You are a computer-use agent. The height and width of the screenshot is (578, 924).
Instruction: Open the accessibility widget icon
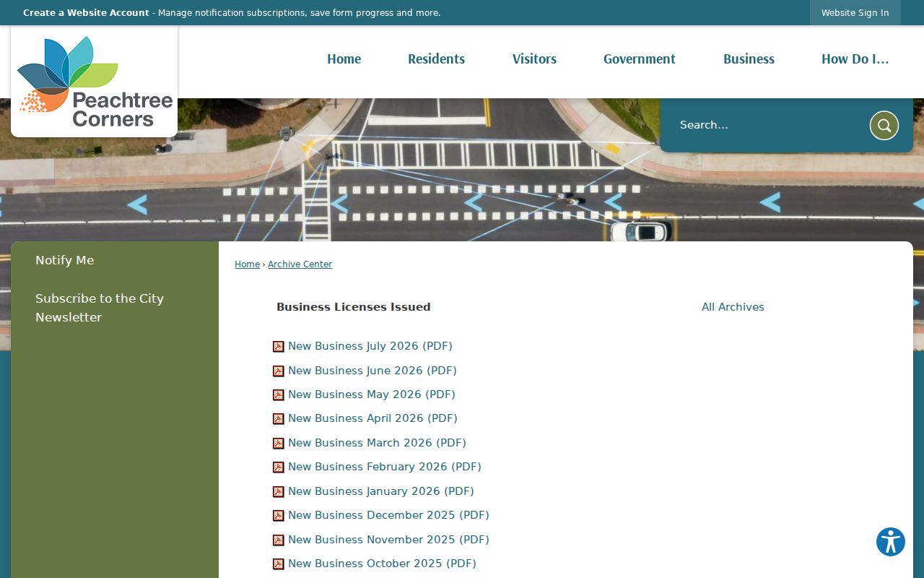(x=891, y=542)
